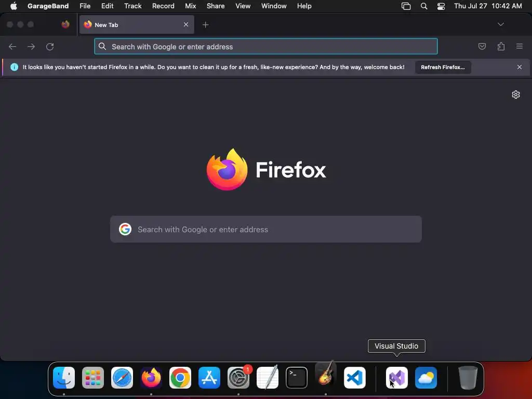Go forward using the forward arrow
The width and height of the screenshot is (532, 399).
pyautogui.click(x=31, y=46)
